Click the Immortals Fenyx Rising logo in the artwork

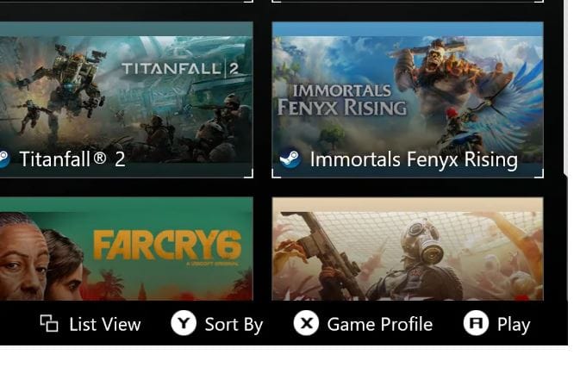tap(341, 100)
